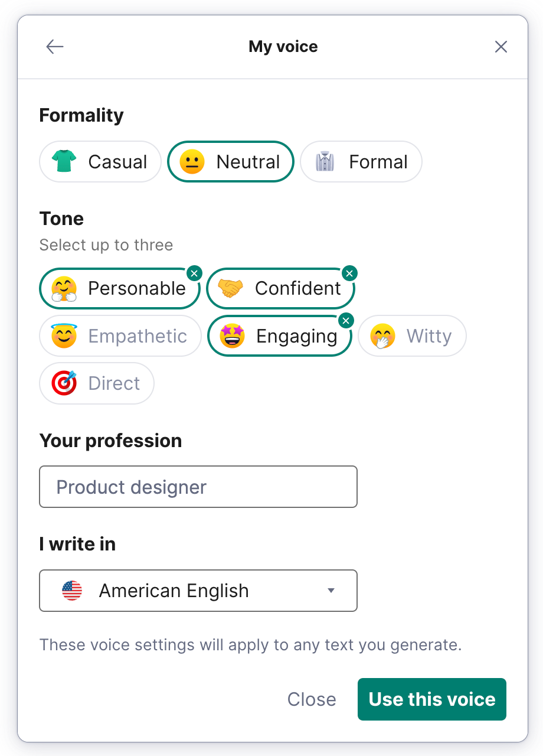
Task: Click the Your profession text field
Action: click(x=198, y=487)
